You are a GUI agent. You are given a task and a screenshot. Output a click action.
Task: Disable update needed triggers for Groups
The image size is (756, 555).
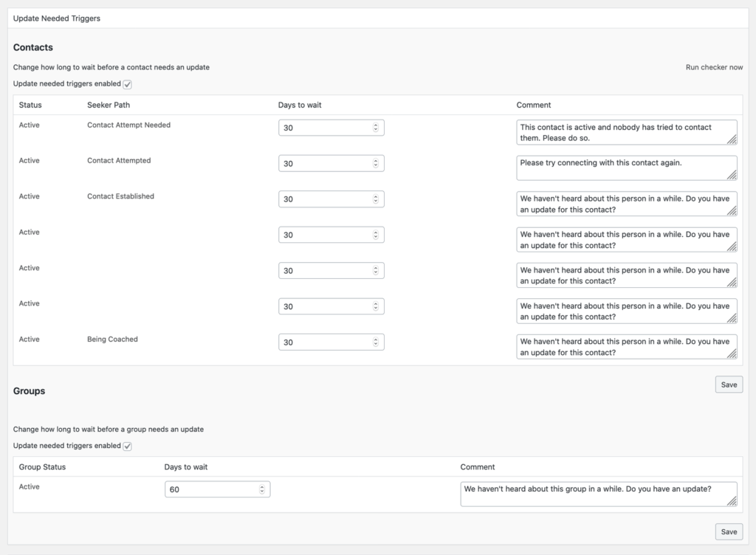(127, 446)
